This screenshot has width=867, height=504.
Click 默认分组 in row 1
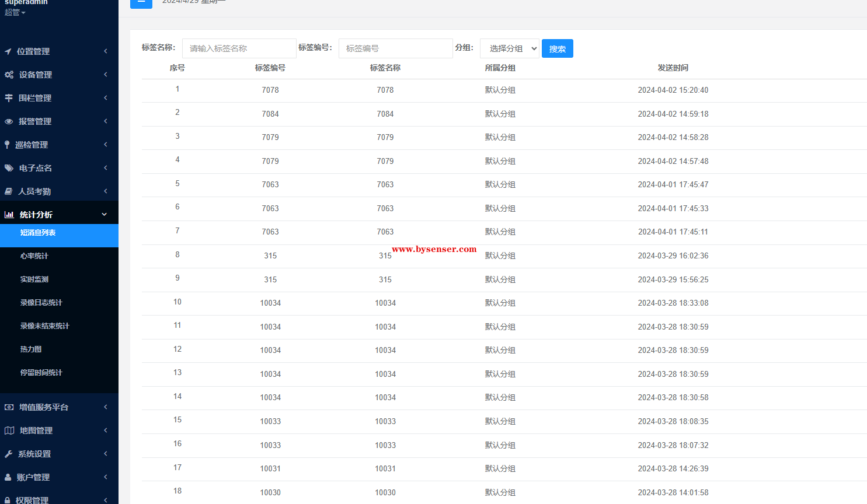[500, 90]
